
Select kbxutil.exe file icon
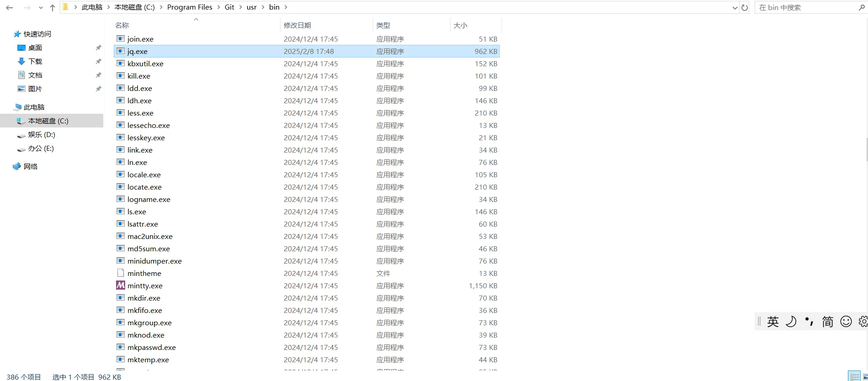121,63
